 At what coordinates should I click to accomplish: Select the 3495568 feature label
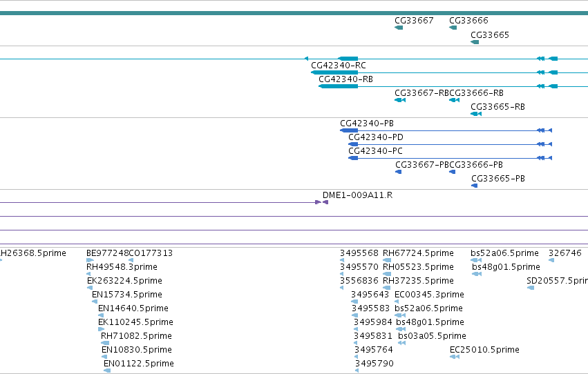pyautogui.click(x=359, y=253)
